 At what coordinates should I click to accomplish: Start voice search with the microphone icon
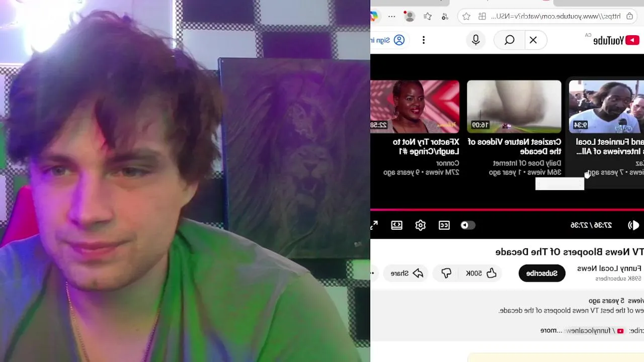[475, 40]
